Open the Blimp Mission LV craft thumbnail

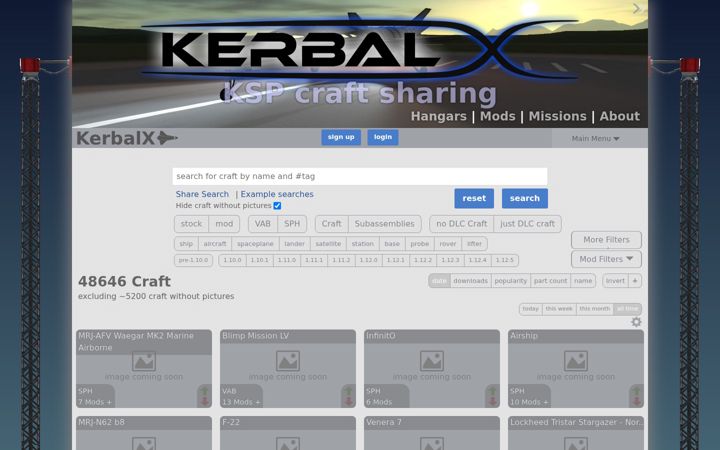[288, 369]
